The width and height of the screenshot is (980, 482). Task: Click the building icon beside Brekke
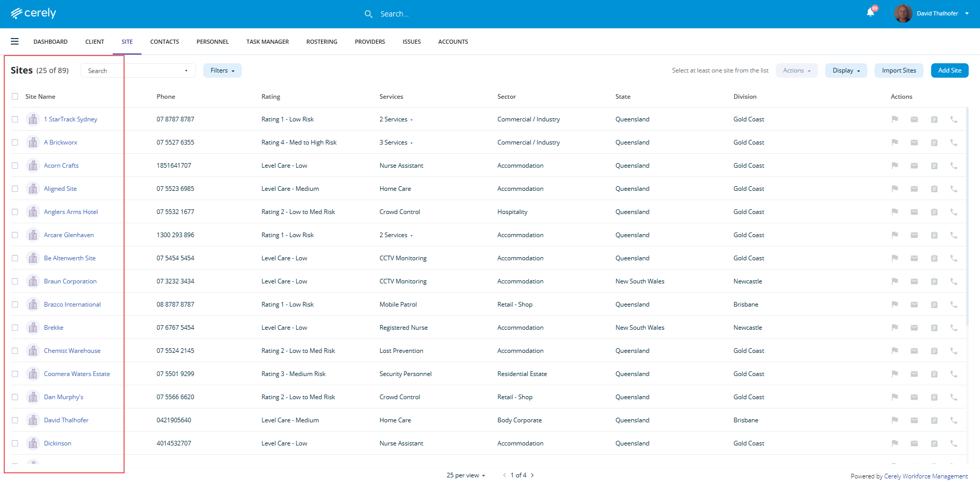coord(33,328)
